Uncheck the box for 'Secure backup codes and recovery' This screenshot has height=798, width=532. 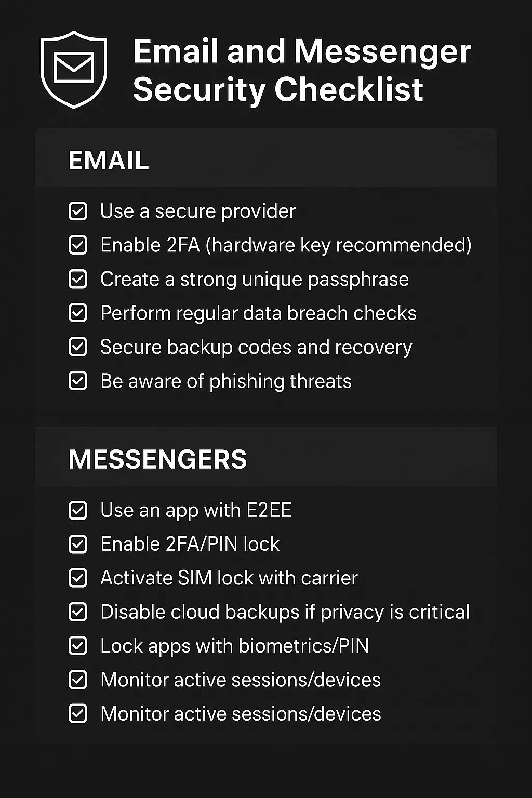coord(78,347)
